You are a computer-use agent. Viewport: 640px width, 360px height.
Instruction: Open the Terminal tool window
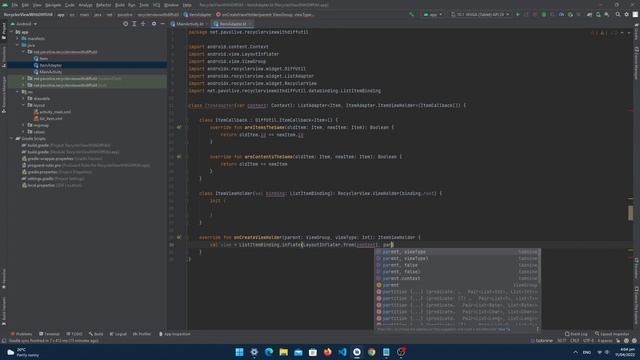[49, 334]
